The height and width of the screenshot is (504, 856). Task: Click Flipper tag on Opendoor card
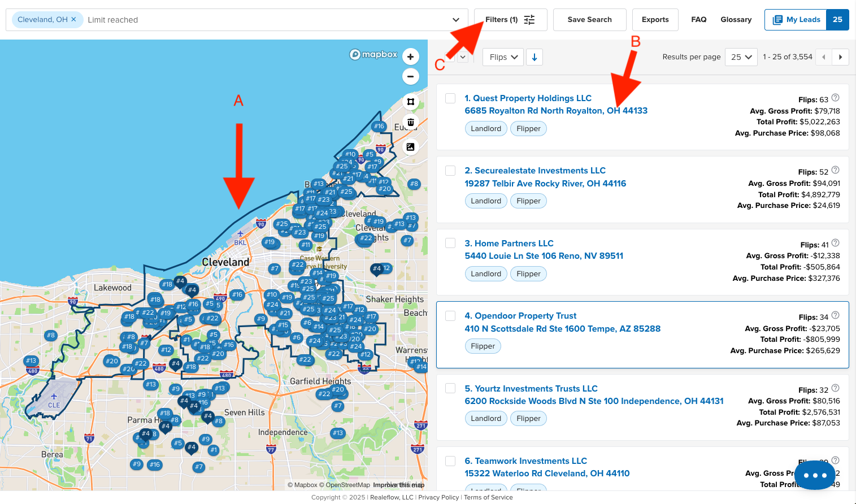483,346
